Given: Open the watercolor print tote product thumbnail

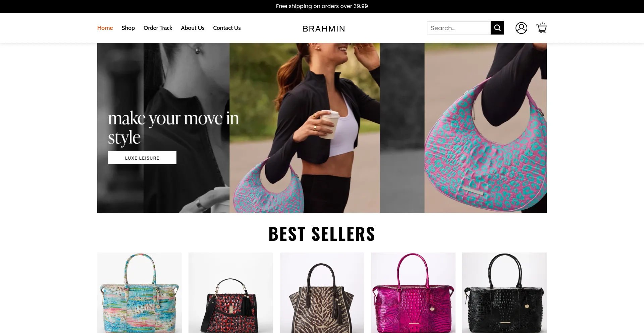Looking at the screenshot, I should tap(140, 293).
